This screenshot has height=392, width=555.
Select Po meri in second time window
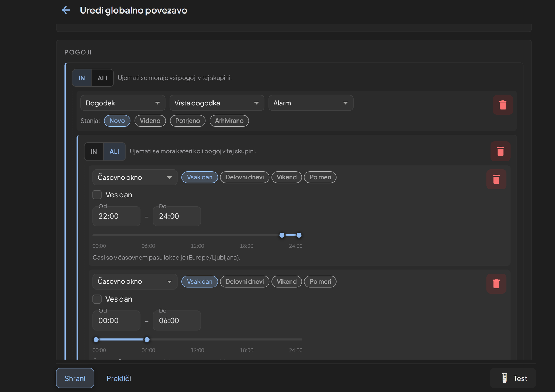pos(320,282)
